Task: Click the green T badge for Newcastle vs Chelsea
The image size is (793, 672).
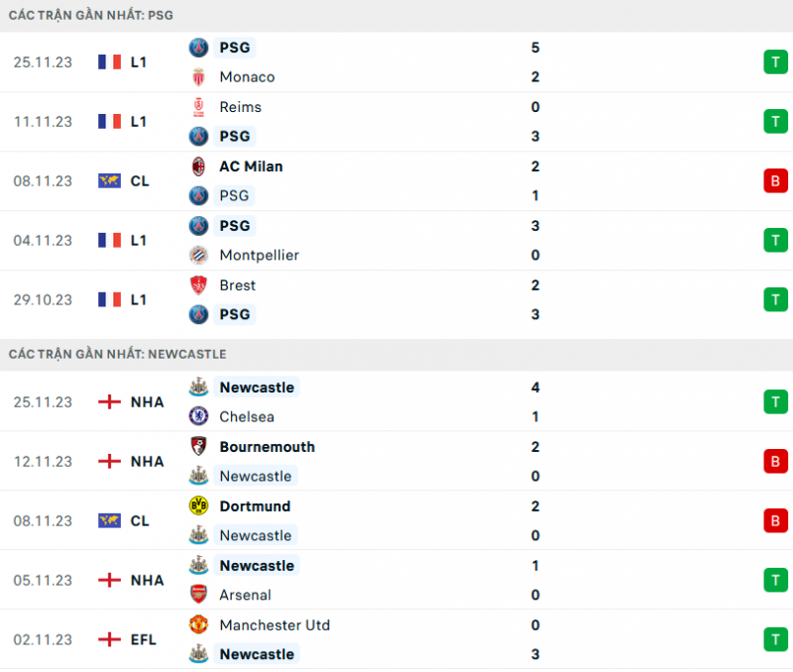Action: point(774,402)
